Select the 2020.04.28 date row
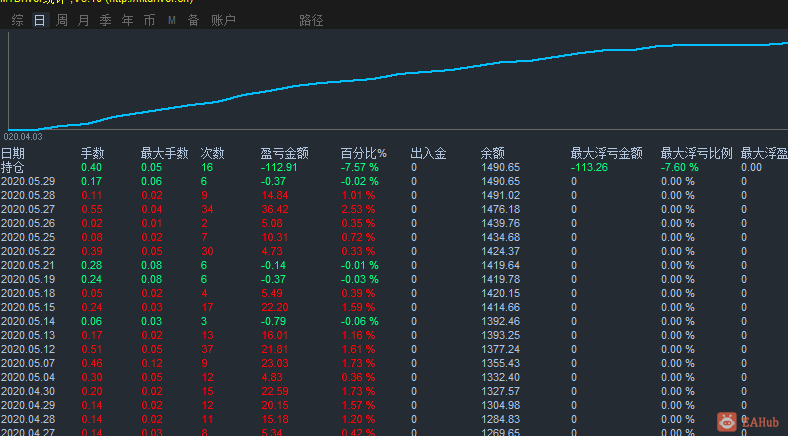Screen dimensions: 788x437 [x=394, y=419]
